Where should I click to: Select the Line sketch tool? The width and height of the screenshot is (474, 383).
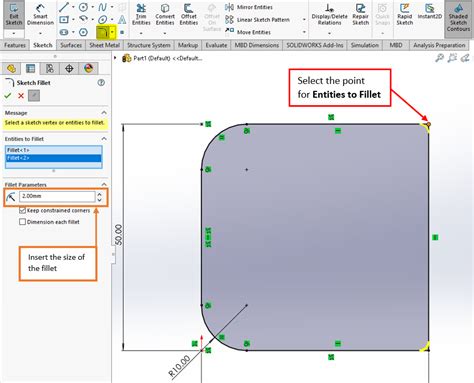[64, 7]
